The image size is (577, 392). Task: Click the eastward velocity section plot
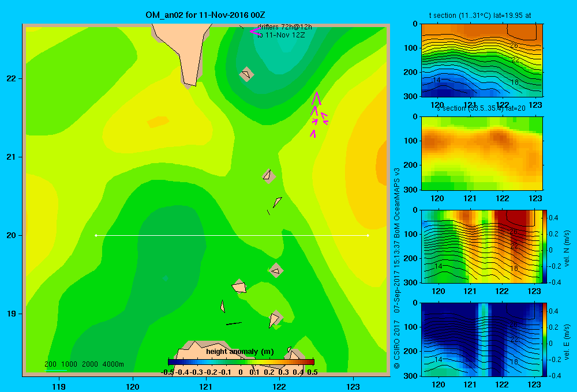tap(482, 340)
